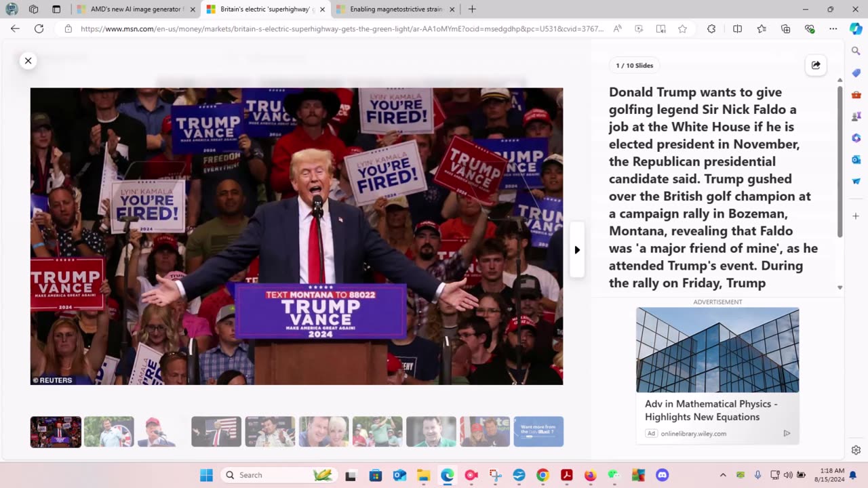Close the Britain's electric 'superhighway' tab
The height and width of the screenshot is (488, 868).
pyautogui.click(x=322, y=9)
